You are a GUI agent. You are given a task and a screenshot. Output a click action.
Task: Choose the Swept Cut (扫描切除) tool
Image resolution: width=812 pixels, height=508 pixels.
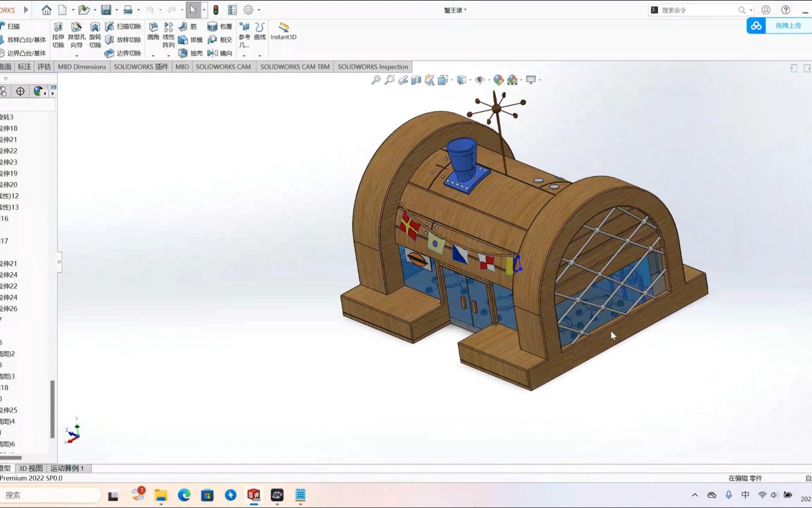pyautogui.click(x=123, y=26)
